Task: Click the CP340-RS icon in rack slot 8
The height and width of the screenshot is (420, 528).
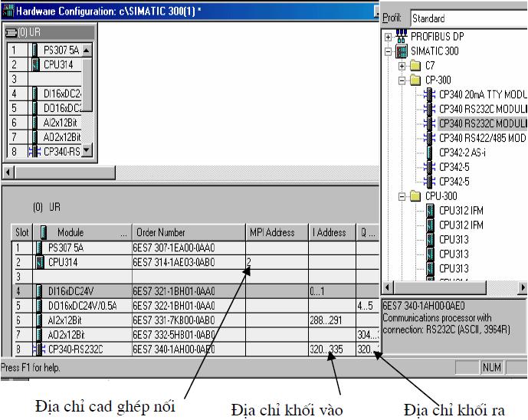Action: pyautogui.click(x=34, y=152)
